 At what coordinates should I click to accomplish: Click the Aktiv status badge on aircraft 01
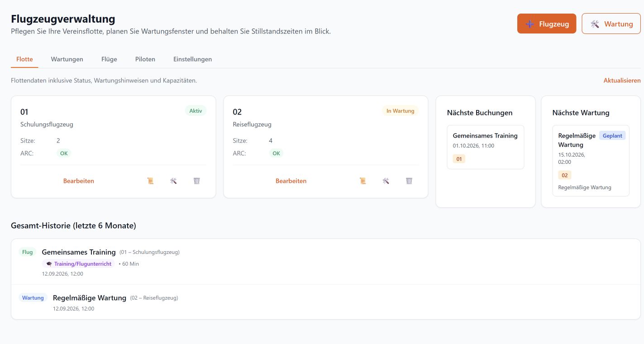[196, 111]
